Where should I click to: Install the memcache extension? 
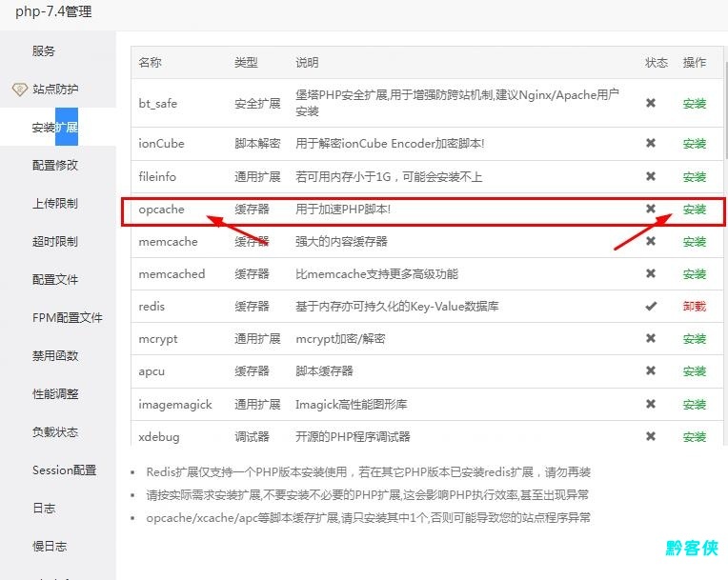pyautogui.click(x=694, y=241)
